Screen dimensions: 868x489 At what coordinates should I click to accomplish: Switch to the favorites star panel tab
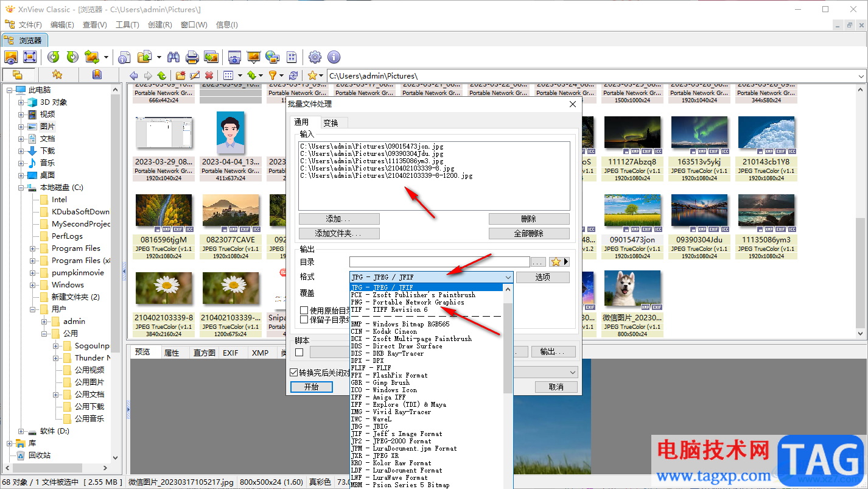tap(57, 75)
